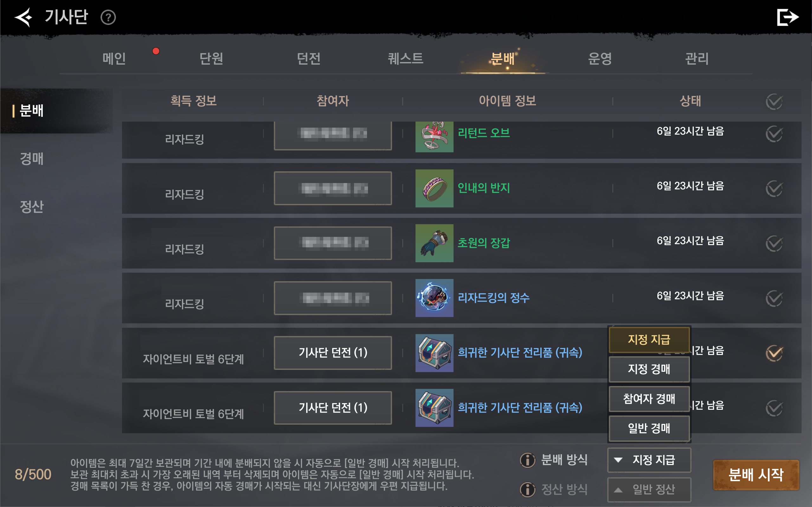Switch to the 던전 tab
The width and height of the screenshot is (812, 507).
[x=308, y=58]
